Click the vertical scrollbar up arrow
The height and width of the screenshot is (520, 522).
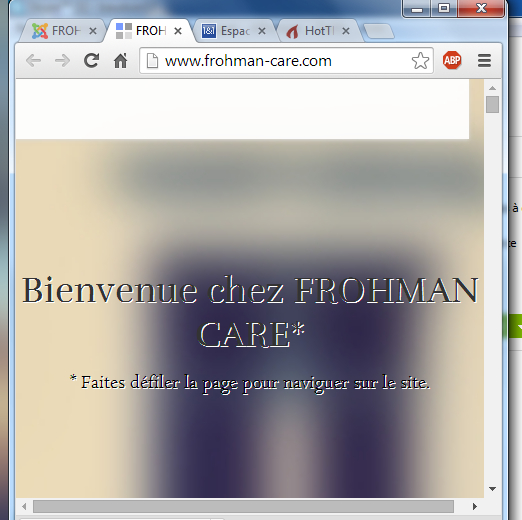[x=492, y=88]
